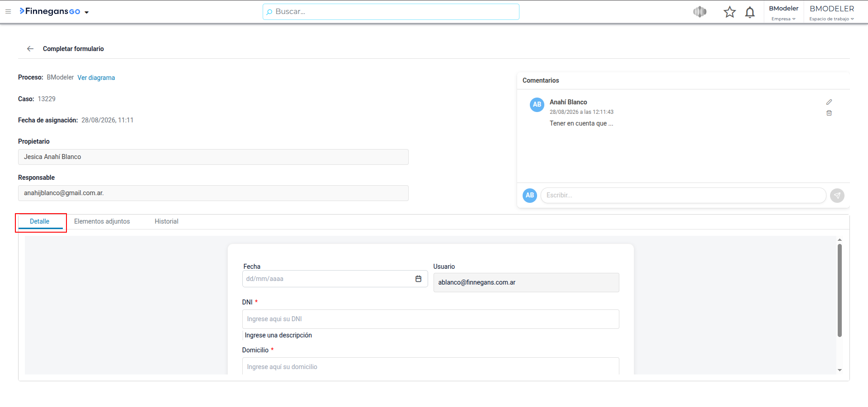Image resolution: width=868 pixels, height=407 pixels.
Task: Click the Domicilio input field
Action: 430,366
